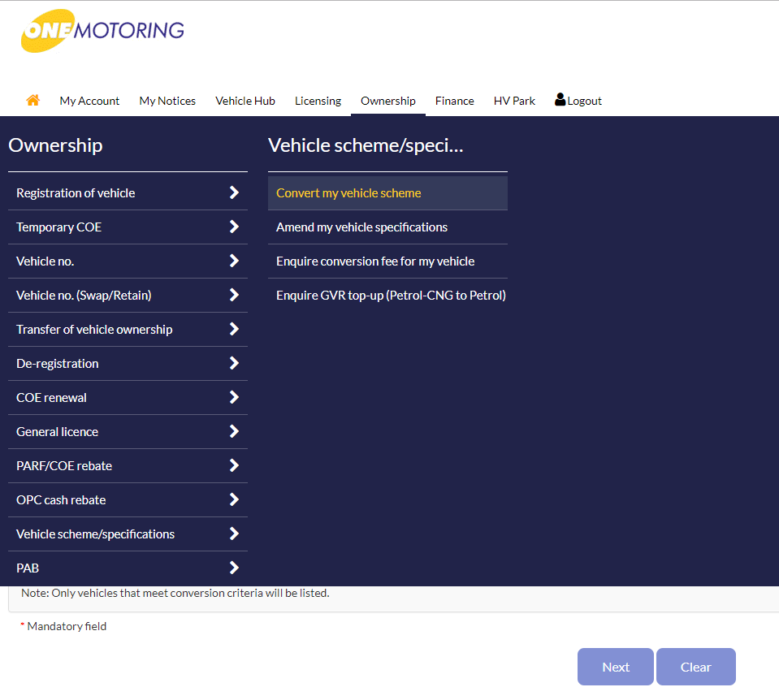Click chevron beside COE renewal
779x700 pixels.
[234, 397]
